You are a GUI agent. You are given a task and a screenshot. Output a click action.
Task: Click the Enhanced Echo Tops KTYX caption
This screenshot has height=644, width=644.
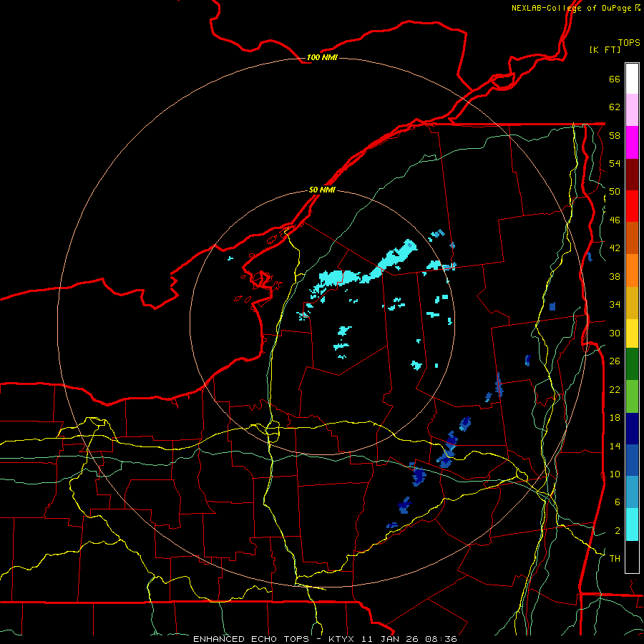pyautogui.click(x=325, y=639)
